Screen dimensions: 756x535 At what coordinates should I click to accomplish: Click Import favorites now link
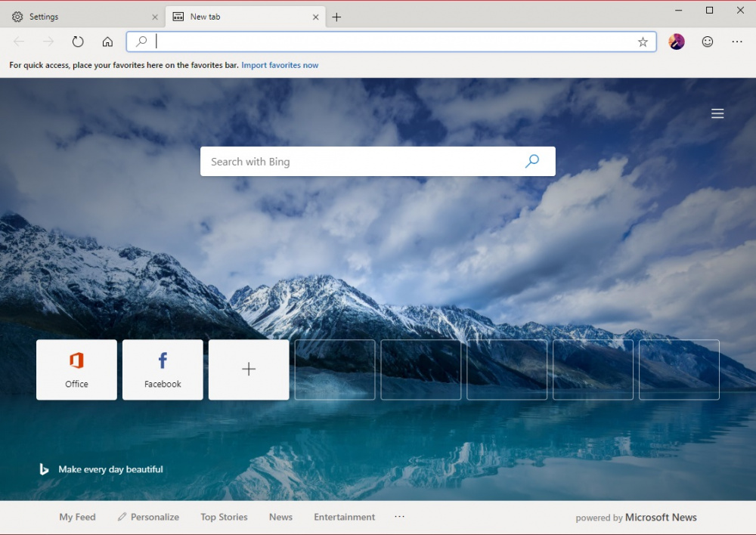click(x=280, y=65)
